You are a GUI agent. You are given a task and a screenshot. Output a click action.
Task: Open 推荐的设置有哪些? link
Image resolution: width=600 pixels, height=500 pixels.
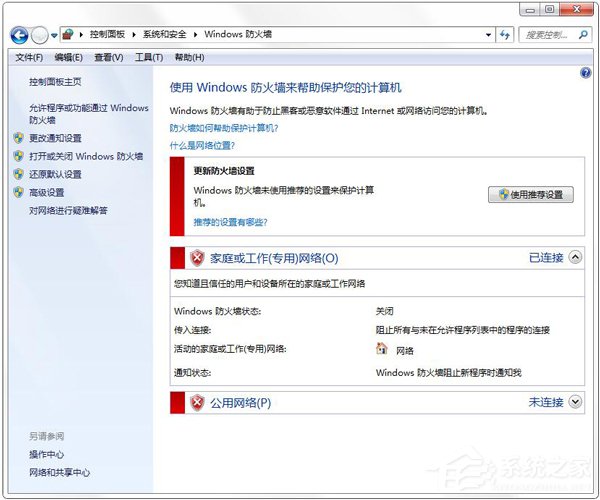[x=230, y=222]
